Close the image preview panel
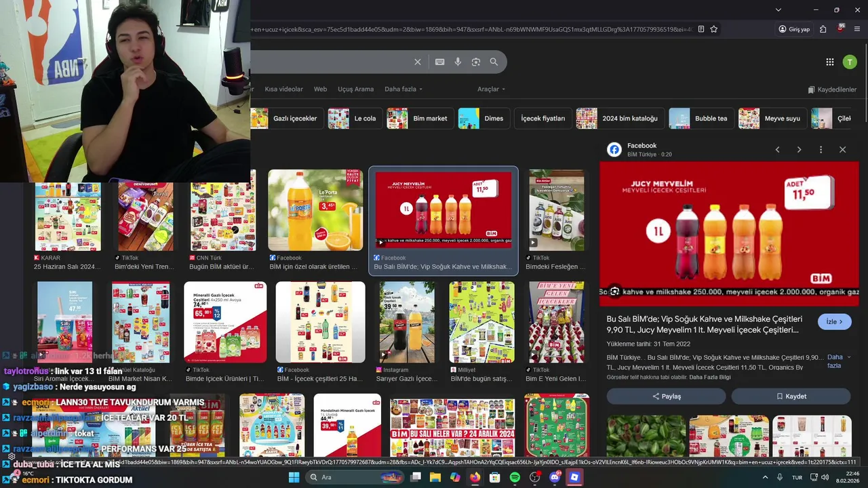The image size is (868, 488). (842, 149)
